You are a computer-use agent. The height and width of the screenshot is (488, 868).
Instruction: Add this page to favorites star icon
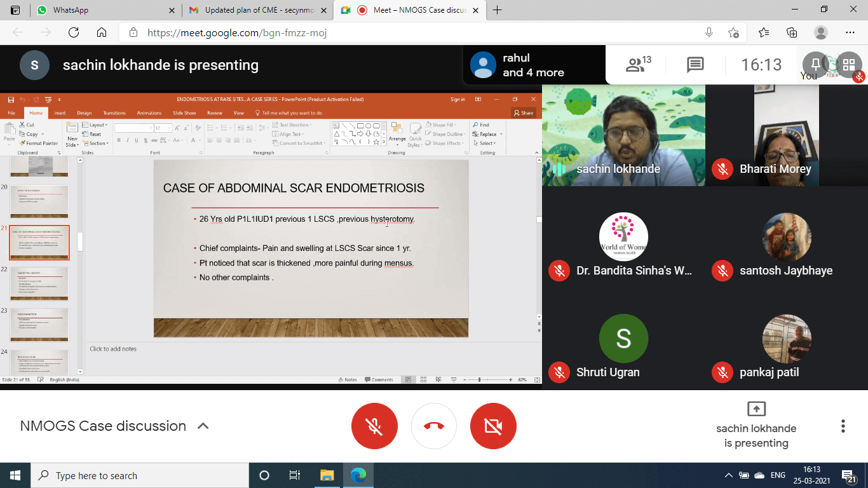click(x=734, y=32)
